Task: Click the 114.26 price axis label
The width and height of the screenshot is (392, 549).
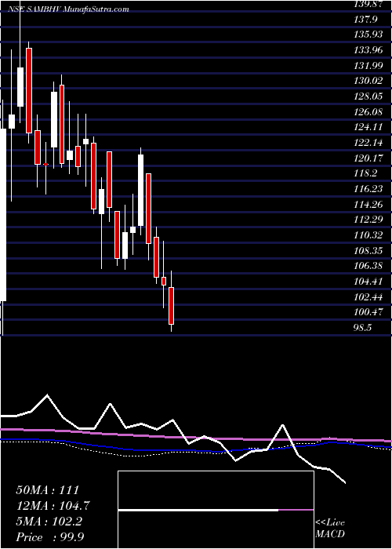Action: [x=368, y=204]
